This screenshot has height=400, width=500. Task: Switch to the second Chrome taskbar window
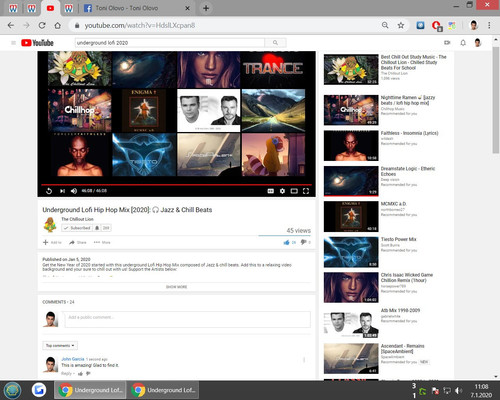coord(164,390)
